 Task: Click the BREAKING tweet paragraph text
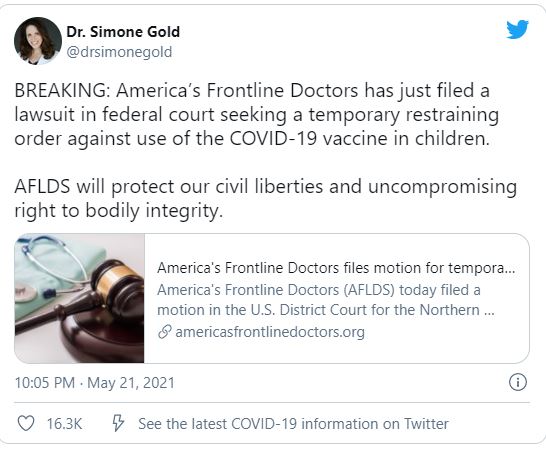click(257, 114)
